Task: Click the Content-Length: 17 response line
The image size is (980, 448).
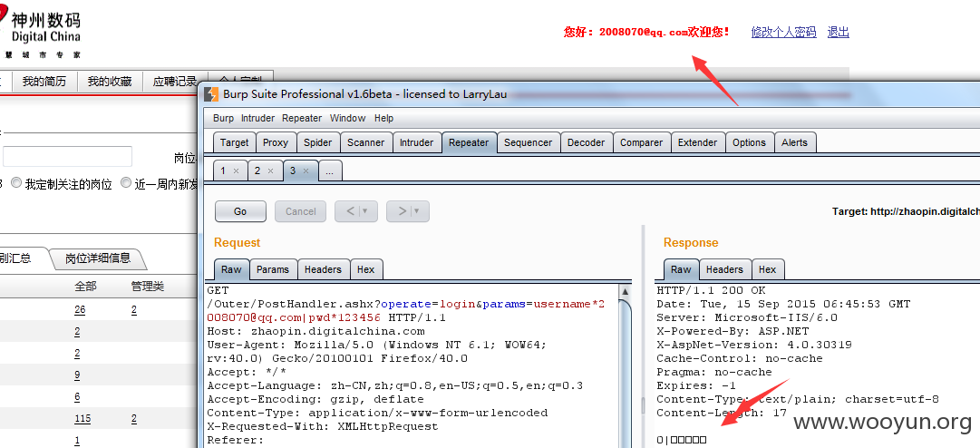Action: click(722, 413)
